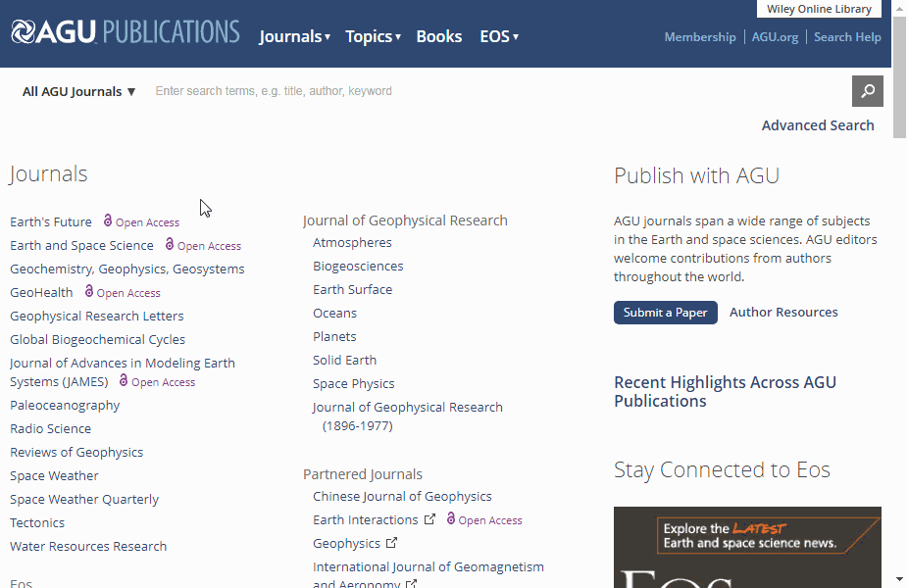The image size is (908, 588).
Task: Open the GeoHealth journal
Action: [42, 292]
